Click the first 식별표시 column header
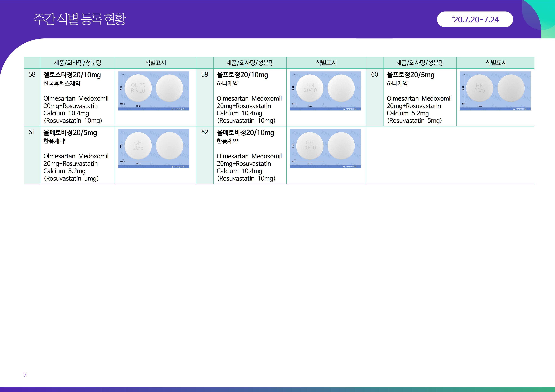The height and width of the screenshot is (392, 555). [x=155, y=63]
